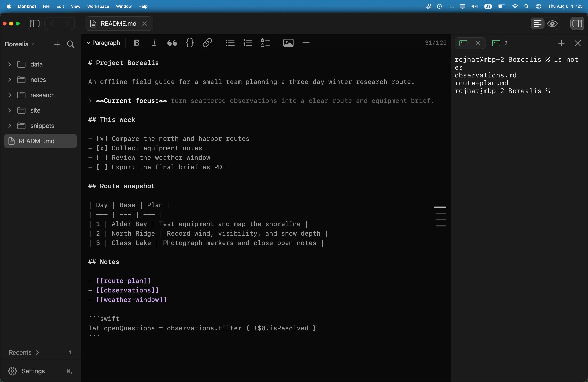Insert a horizontal rule
Image resolution: width=588 pixels, height=382 pixels.
306,43
